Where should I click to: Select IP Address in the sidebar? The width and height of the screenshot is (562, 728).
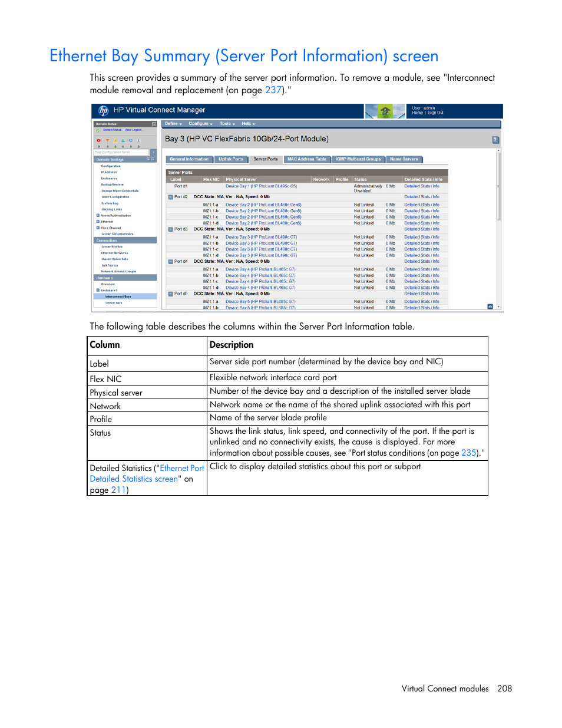(x=109, y=172)
